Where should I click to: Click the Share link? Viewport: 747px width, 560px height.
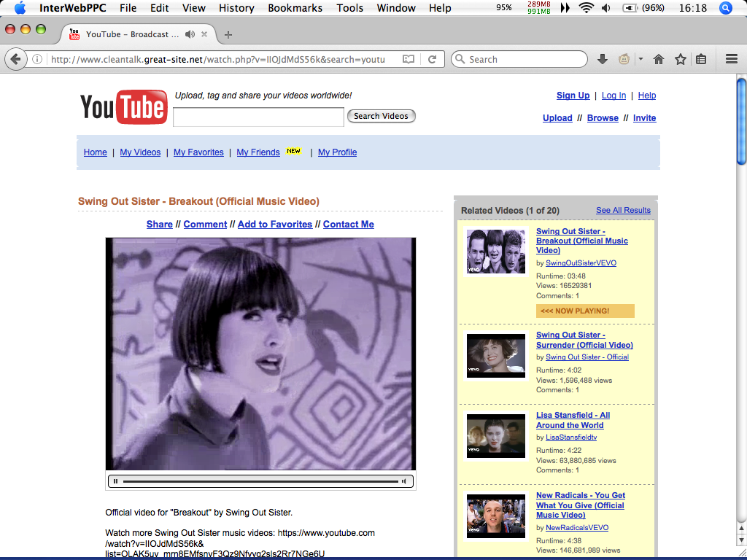(160, 224)
